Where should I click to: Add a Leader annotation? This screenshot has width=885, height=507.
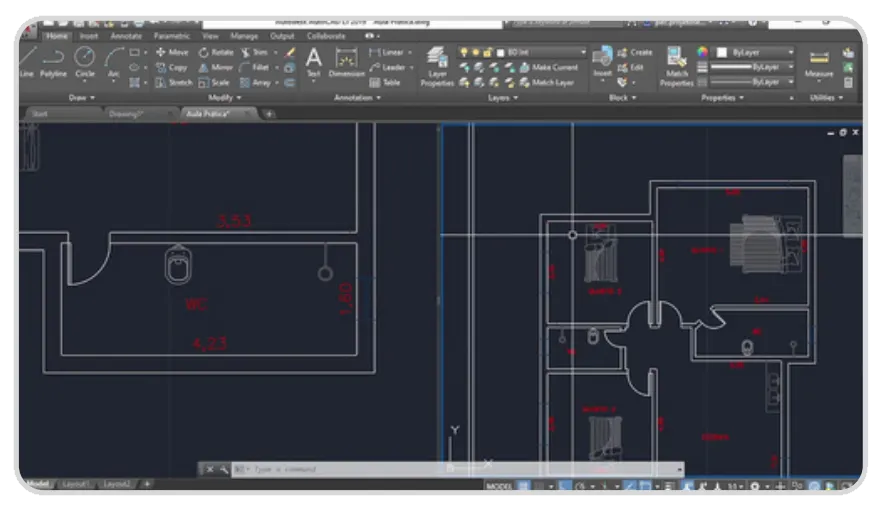[x=388, y=67]
